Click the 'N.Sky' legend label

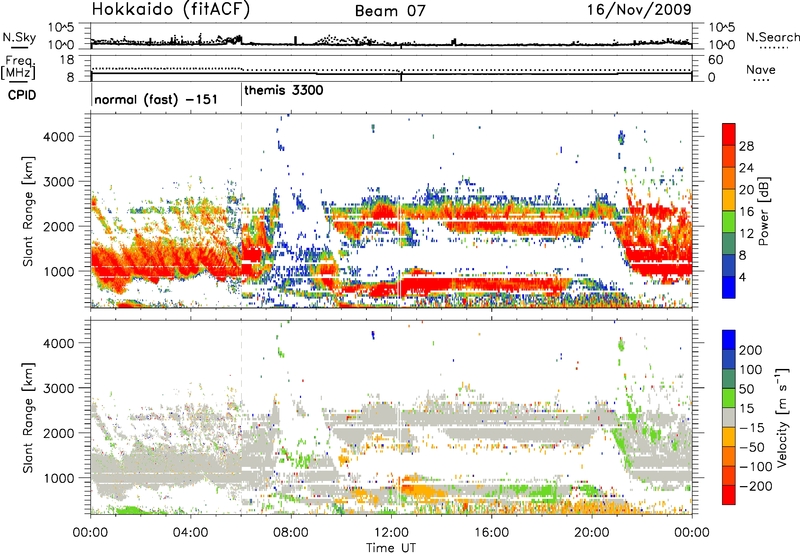(19, 37)
